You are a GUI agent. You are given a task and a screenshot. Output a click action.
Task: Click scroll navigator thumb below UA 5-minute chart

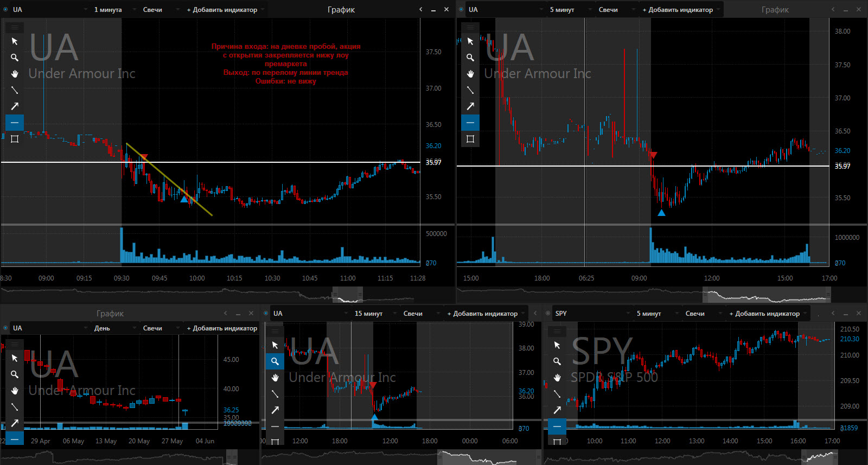[x=767, y=295]
